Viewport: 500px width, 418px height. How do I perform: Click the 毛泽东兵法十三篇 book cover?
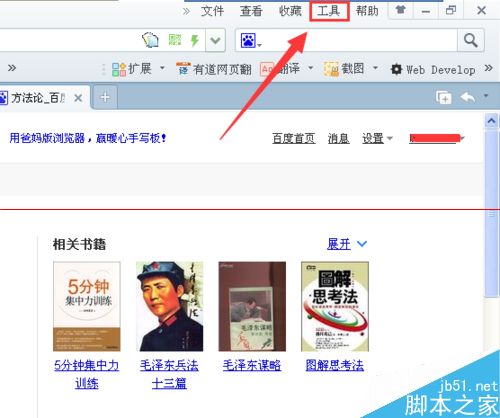point(169,306)
